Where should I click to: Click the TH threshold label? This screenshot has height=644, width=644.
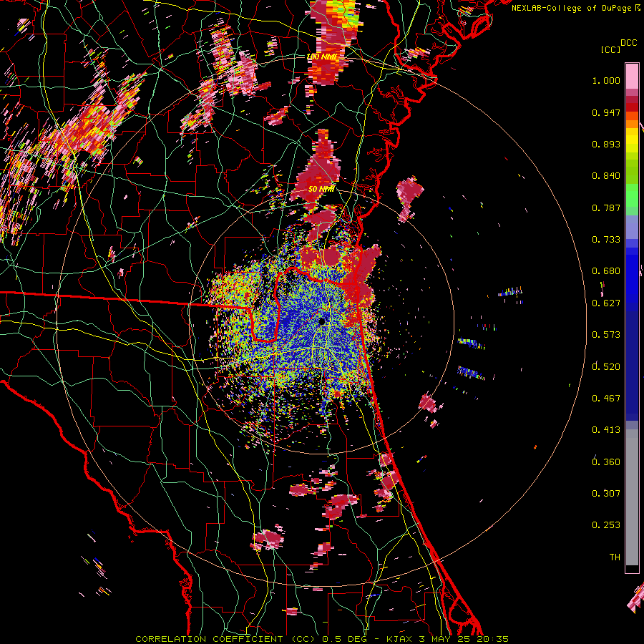pyautogui.click(x=615, y=557)
